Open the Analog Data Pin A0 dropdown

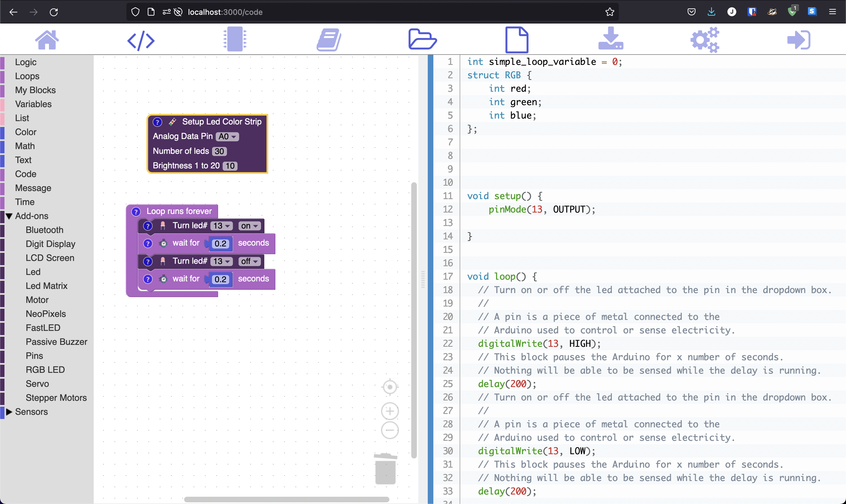(x=227, y=136)
